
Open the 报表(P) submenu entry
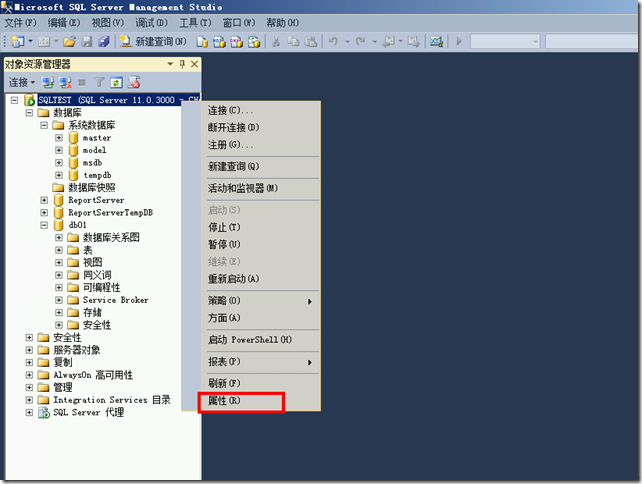224,361
